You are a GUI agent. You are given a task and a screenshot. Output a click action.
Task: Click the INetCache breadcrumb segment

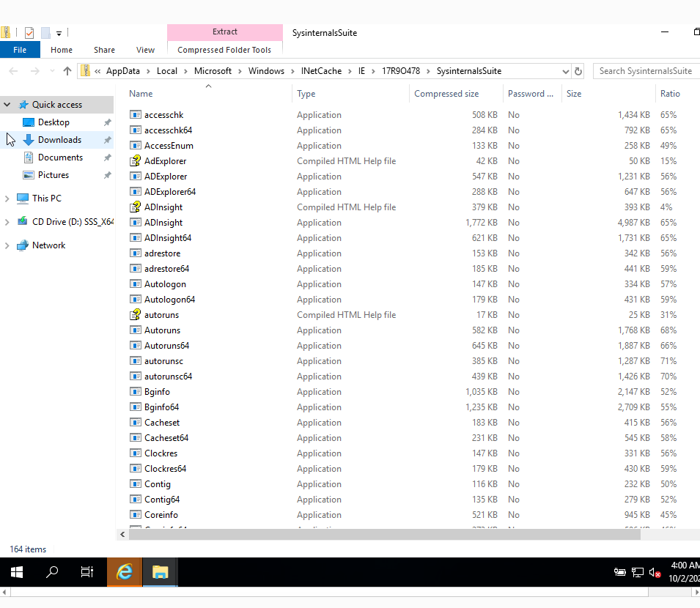[x=321, y=71]
